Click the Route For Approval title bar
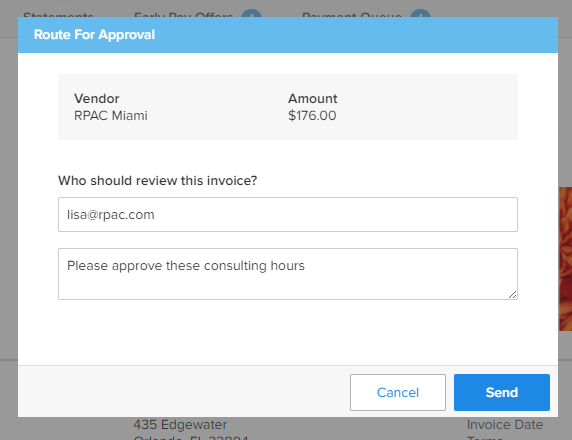 287,35
